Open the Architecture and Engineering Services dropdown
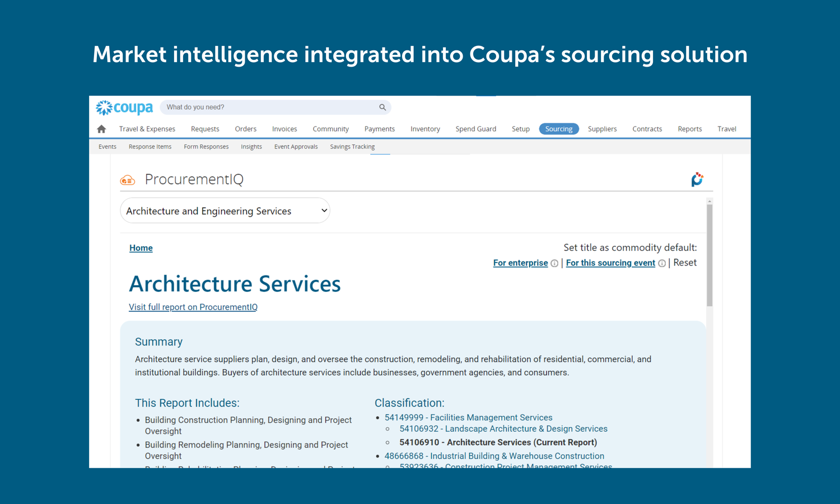The width and height of the screenshot is (840, 504). click(x=225, y=211)
